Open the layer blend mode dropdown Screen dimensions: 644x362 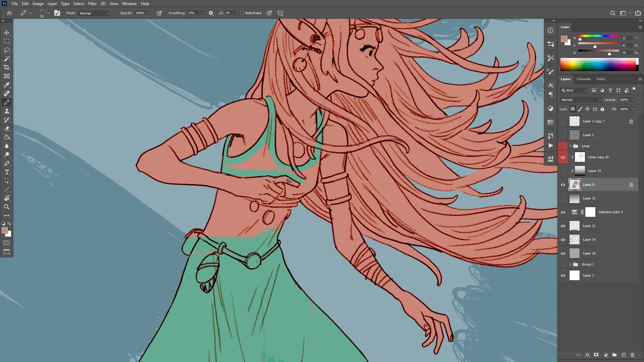[x=581, y=100]
